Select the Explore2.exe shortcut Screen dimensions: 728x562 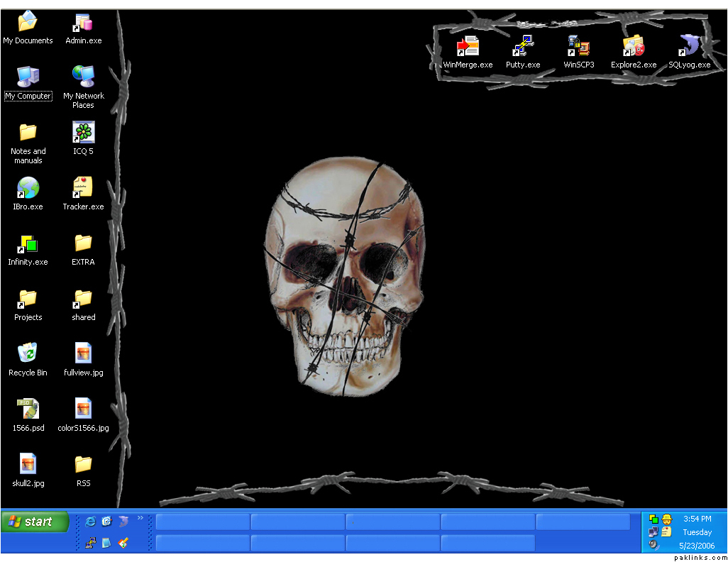click(x=634, y=47)
